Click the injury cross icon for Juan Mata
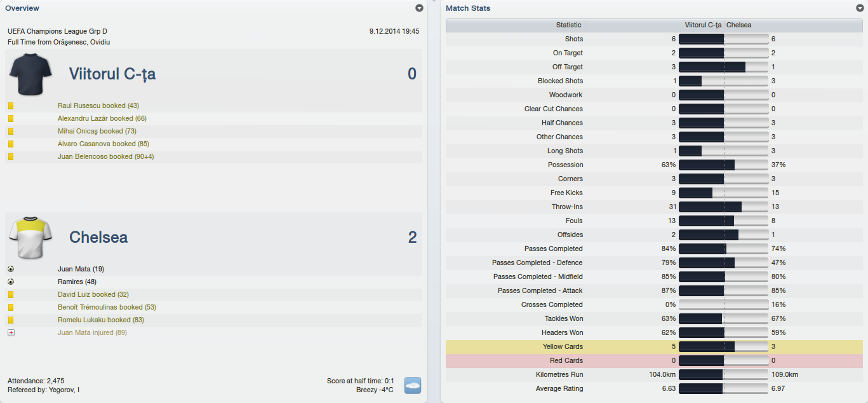 [x=11, y=332]
